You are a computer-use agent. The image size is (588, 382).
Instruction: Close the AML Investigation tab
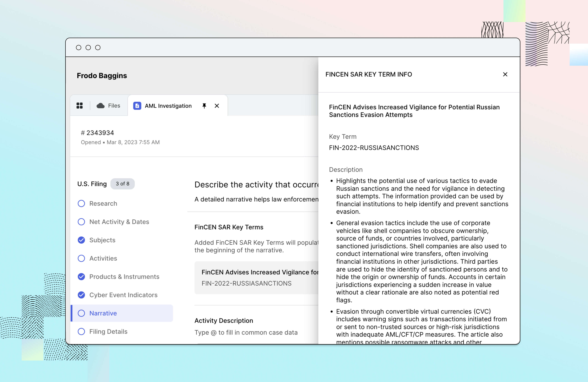click(x=217, y=106)
